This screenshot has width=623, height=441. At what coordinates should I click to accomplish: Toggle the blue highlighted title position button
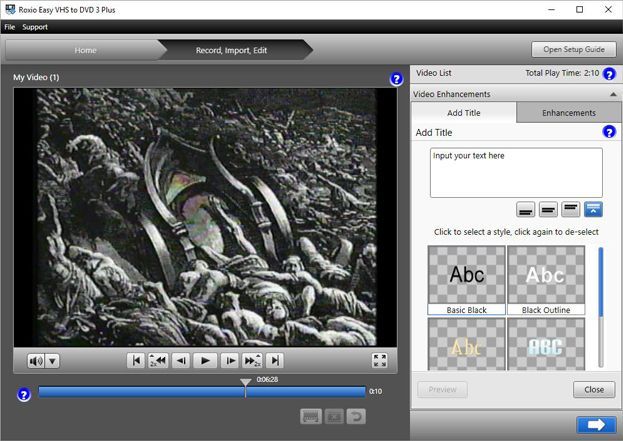coord(593,209)
